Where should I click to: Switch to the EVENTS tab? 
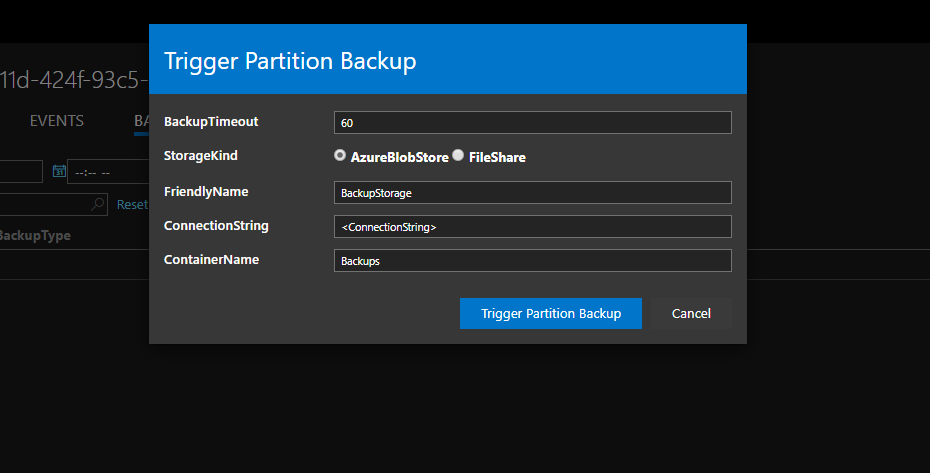click(56, 121)
